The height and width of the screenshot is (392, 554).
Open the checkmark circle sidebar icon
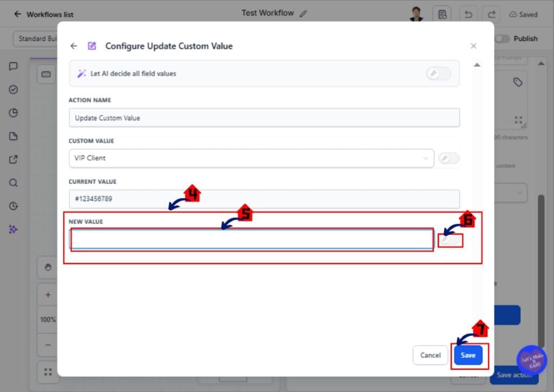[x=13, y=89]
